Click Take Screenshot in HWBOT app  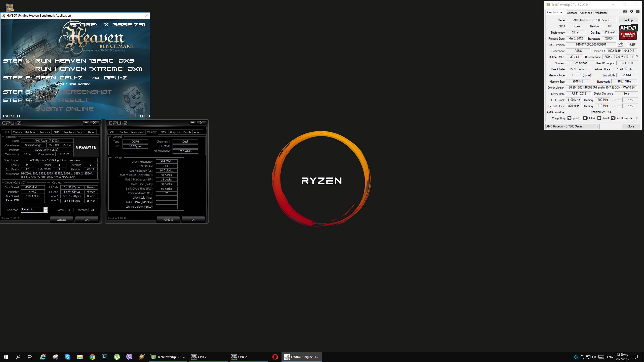tap(73, 92)
